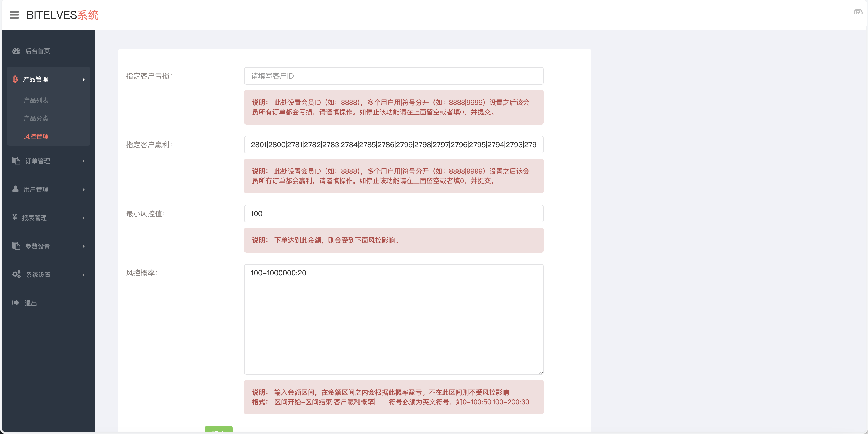Image resolution: width=868 pixels, height=434 pixels.
Task: Click the yen icon beside 报表管理
Action: point(14,217)
